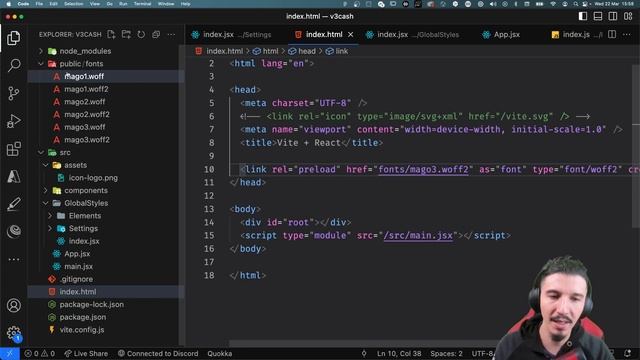Click the html breadcrumb segment
The image size is (640, 360).
tap(266, 51)
